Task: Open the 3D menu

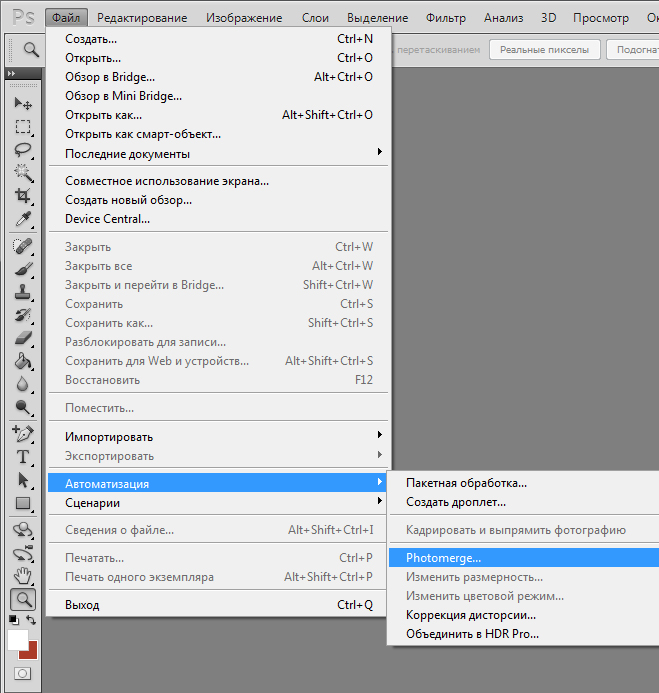Action: (549, 18)
